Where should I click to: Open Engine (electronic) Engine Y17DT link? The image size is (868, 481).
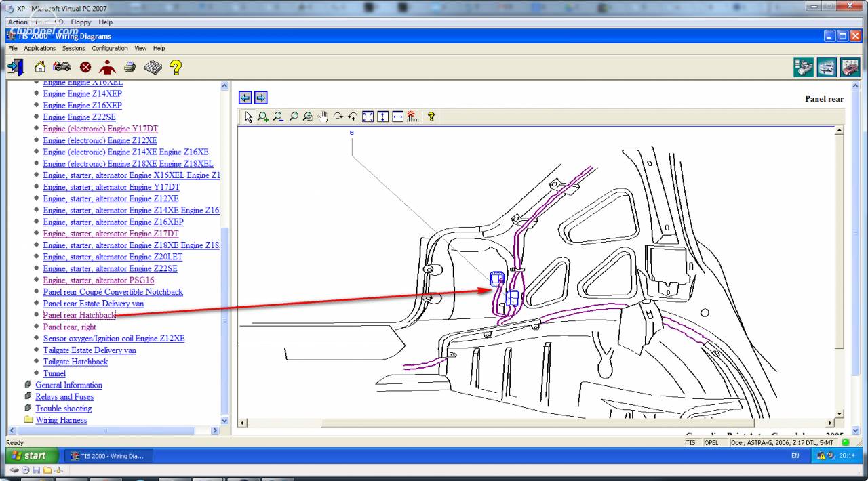pos(100,128)
